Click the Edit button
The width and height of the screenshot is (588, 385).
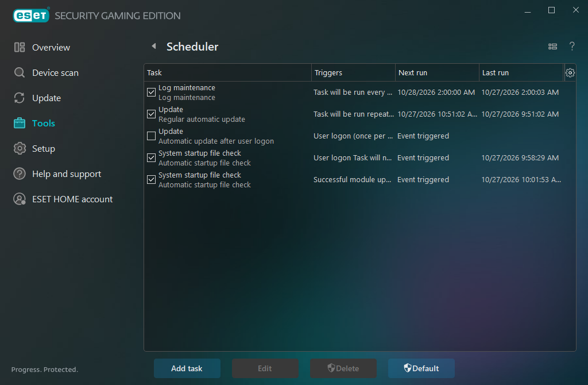tap(265, 368)
